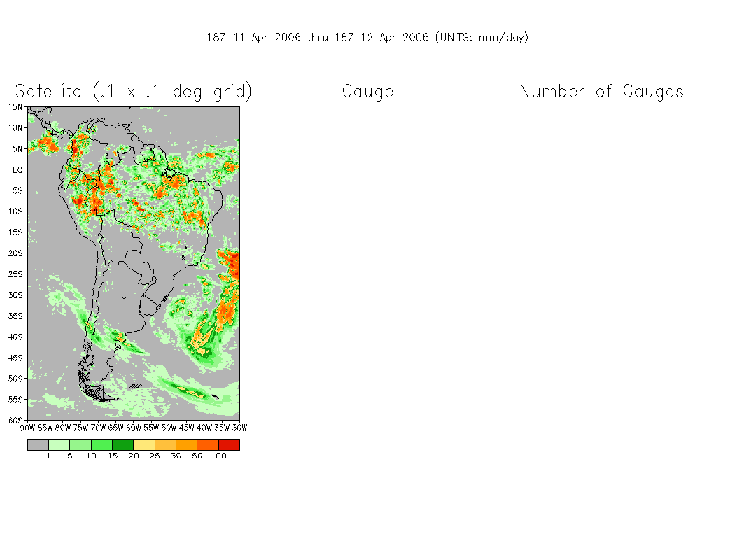735x560 pixels.
Task: Click the light green legend swatch (5-10)
Action: [x=80, y=444]
